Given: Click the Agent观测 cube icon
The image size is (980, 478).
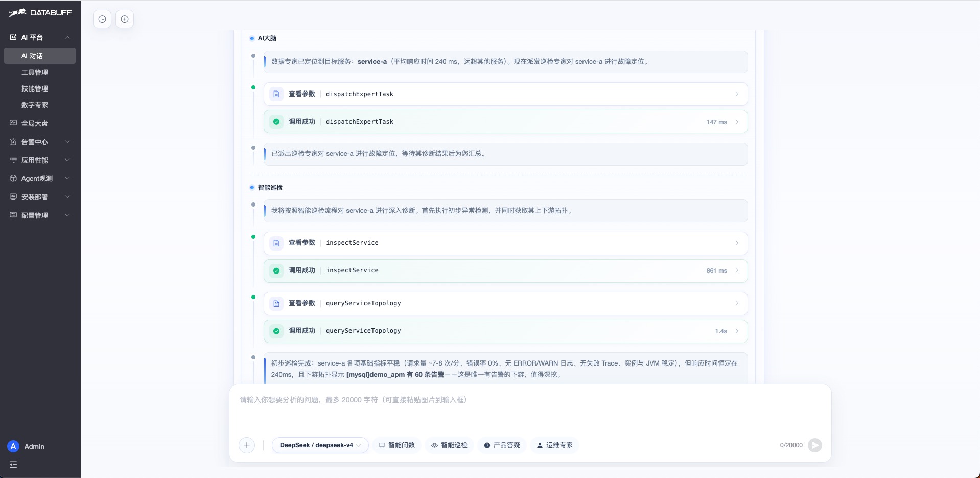Looking at the screenshot, I should (x=13, y=178).
